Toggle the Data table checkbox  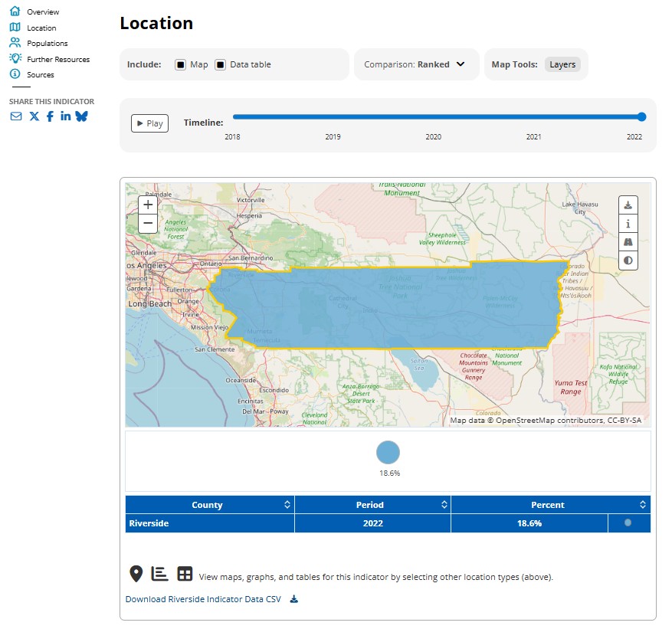[220, 65]
